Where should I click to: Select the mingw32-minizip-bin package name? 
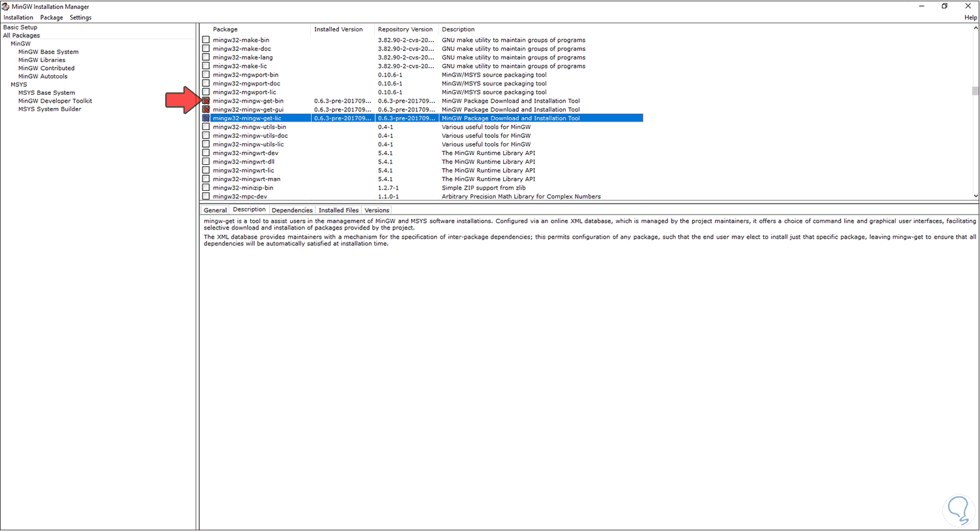click(x=243, y=188)
